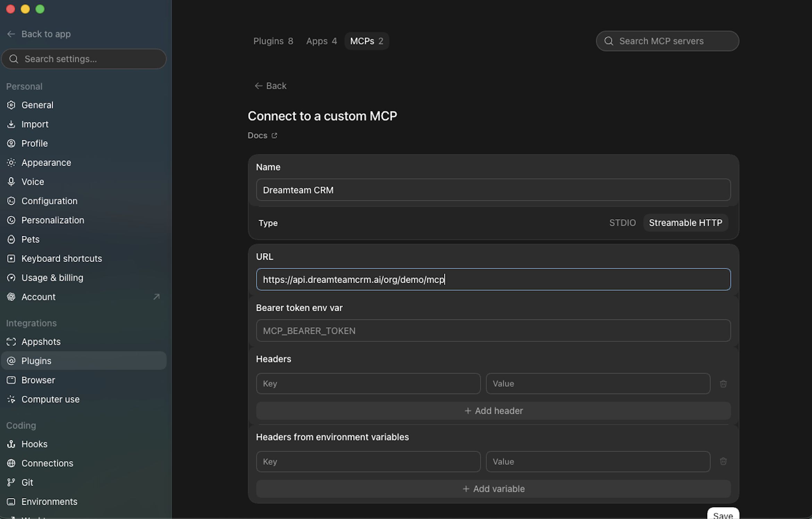The height and width of the screenshot is (519, 812).
Task: Click the Profile person icon
Action: click(11, 143)
